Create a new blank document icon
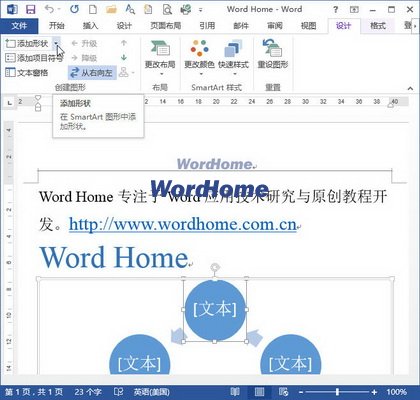The image size is (420, 400). (x=93, y=9)
